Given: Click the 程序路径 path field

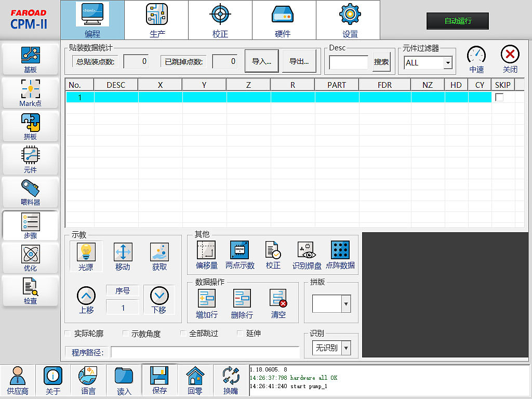Looking at the screenshot, I should pos(205,352).
